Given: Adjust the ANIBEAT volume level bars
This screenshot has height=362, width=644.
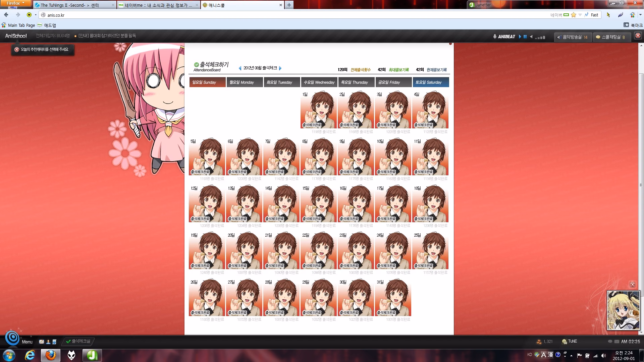Looking at the screenshot, I should pyautogui.click(x=540, y=37).
